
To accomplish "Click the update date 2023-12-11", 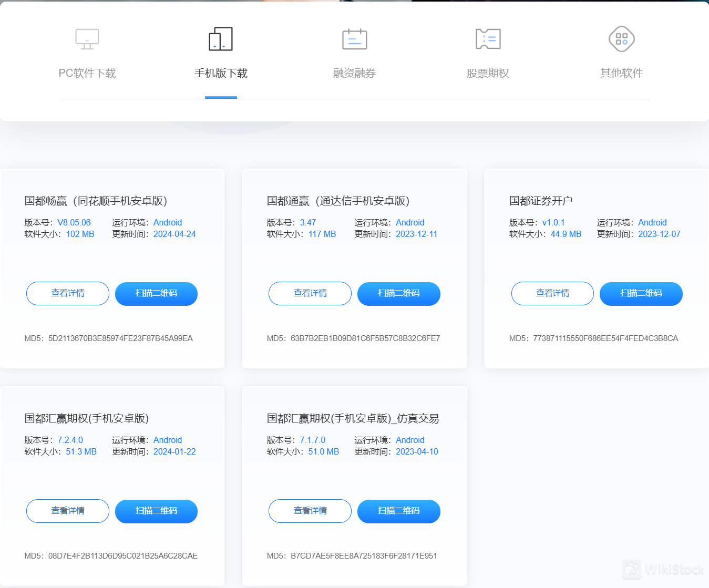I will 417,234.
